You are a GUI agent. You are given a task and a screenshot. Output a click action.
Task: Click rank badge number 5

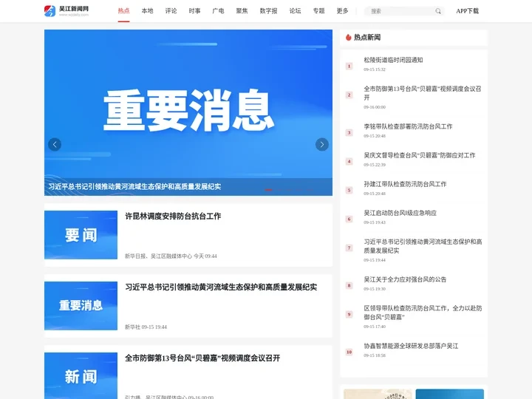point(349,191)
